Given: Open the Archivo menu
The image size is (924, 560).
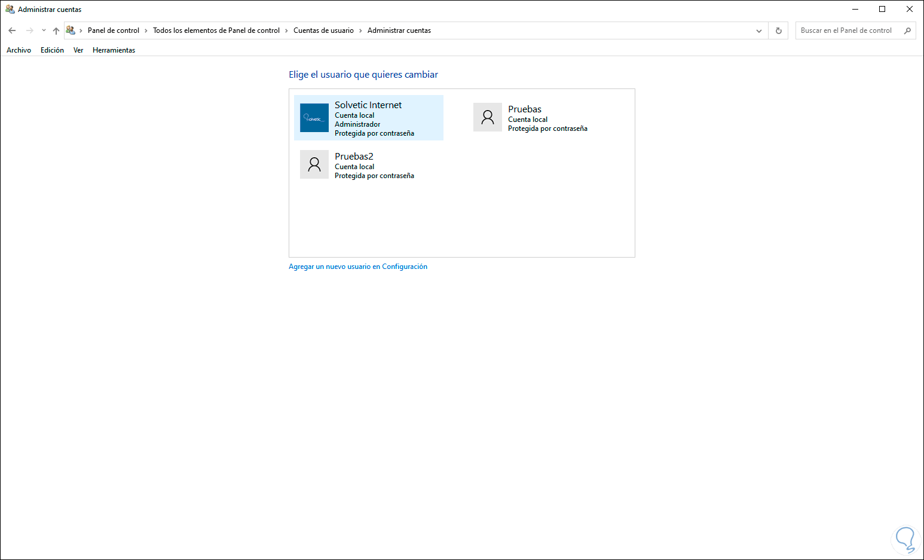Looking at the screenshot, I should (x=19, y=50).
